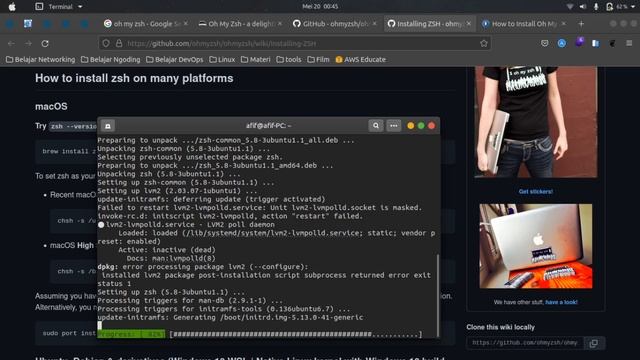Image resolution: width=640 pixels, height=360 pixels.
Task: Click the black extension icon beside the menu
Action: (x=612, y=43)
